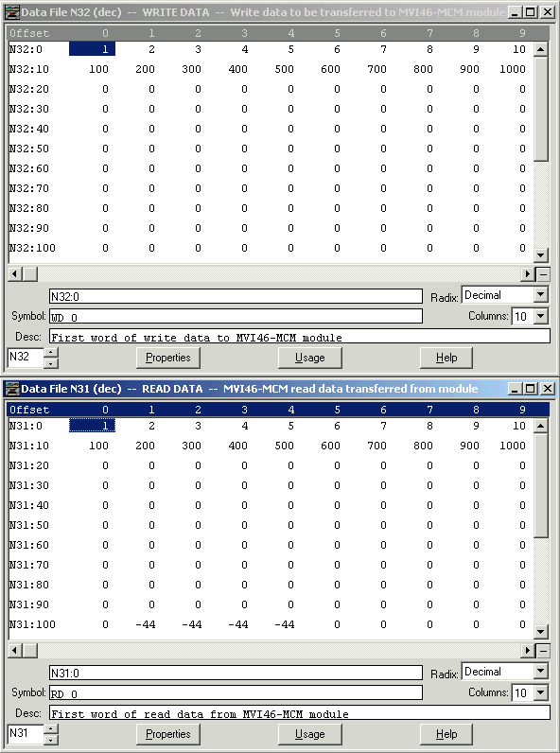Click scroll left arrow in N31 window

15,651
